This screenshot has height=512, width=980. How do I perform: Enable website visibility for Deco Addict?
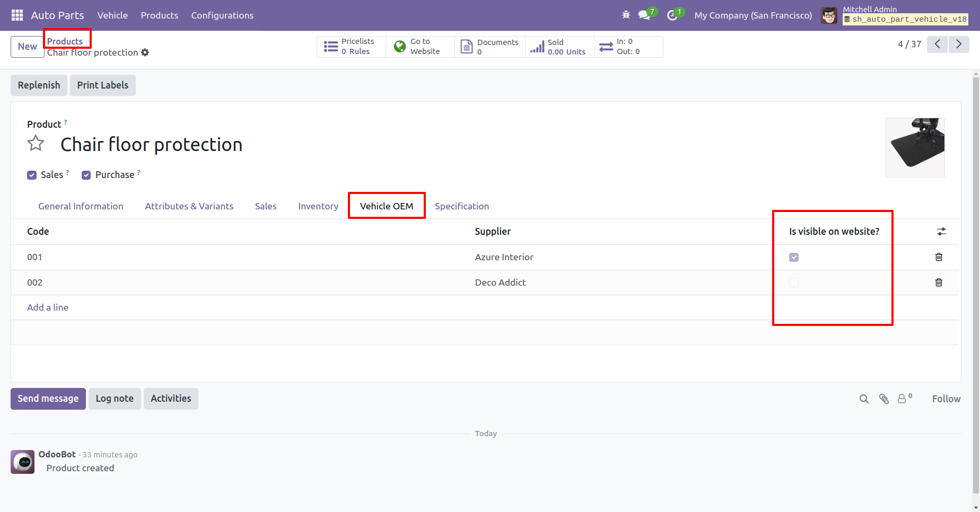[x=793, y=283]
